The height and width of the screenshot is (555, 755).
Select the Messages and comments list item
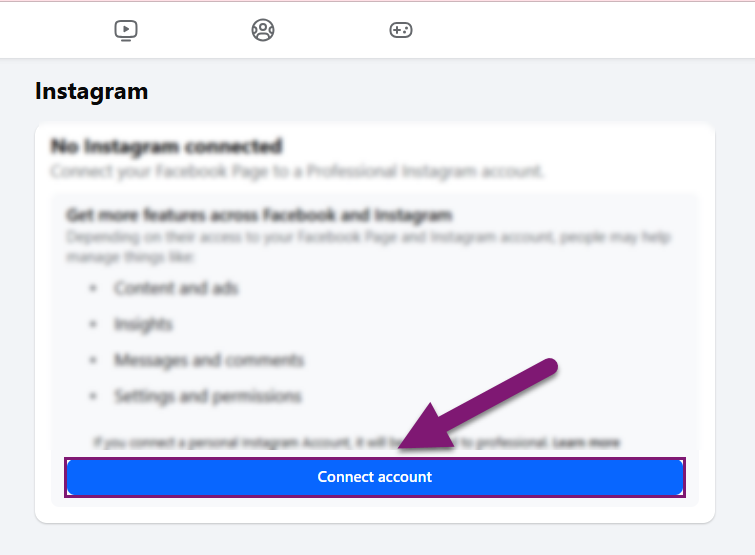tap(209, 360)
